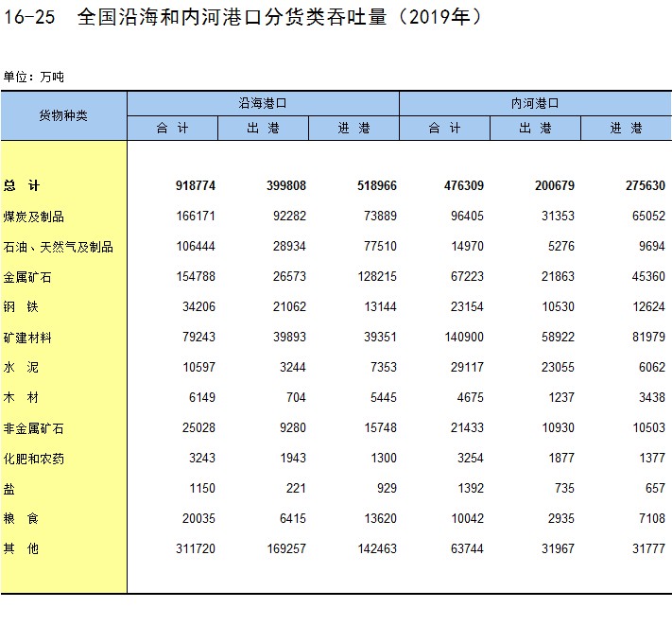This screenshot has width=672, height=625.
Task: Select the 石油、天然气及制品 row label
Action: (59, 247)
